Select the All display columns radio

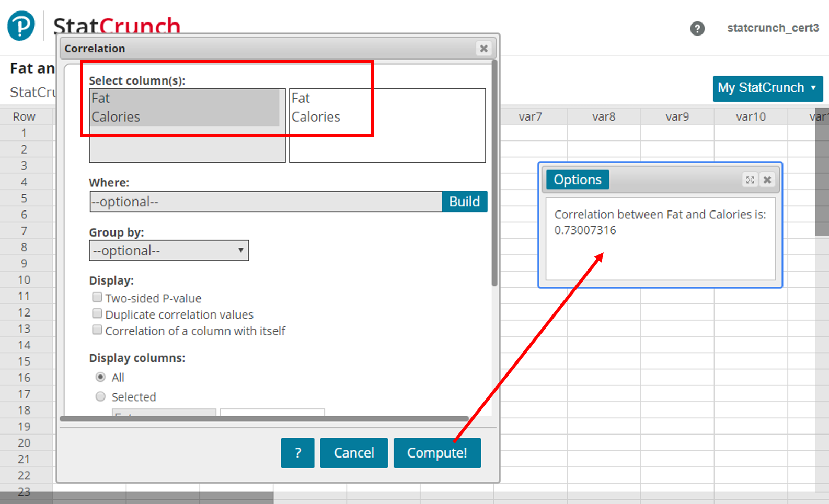[100, 377]
